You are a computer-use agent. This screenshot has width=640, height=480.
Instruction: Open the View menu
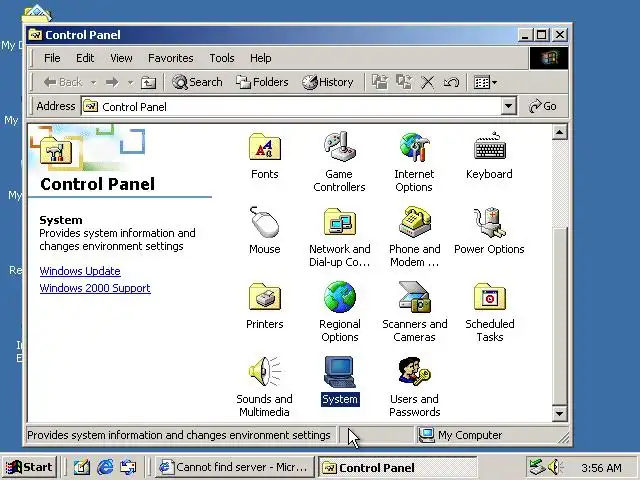tap(121, 58)
